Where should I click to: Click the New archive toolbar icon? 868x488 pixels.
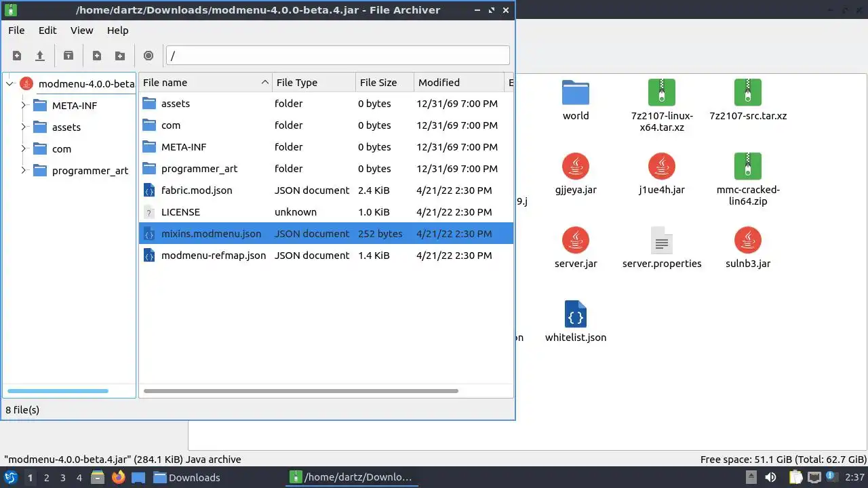pos(17,56)
